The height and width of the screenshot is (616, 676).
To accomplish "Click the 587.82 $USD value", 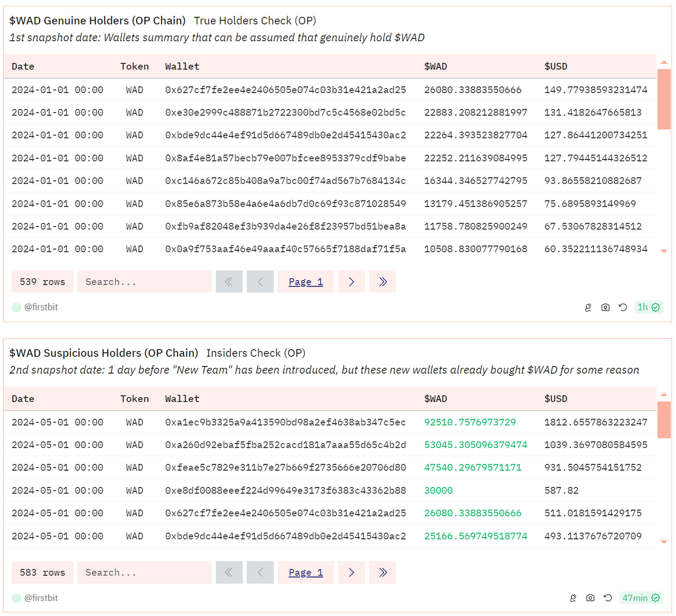I will pos(562,491).
